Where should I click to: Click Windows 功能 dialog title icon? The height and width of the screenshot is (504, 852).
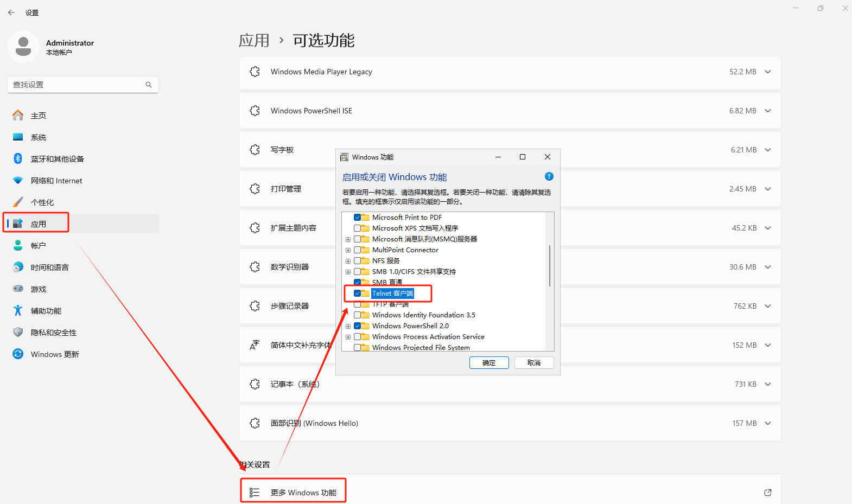(344, 157)
